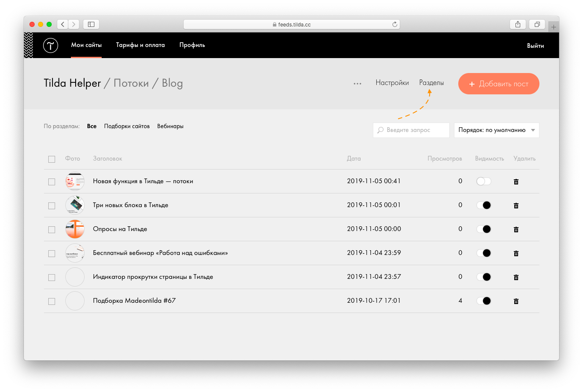Check the box for 'Подборка Madeontilda #67'
The width and height of the screenshot is (583, 392).
[x=52, y=301]
